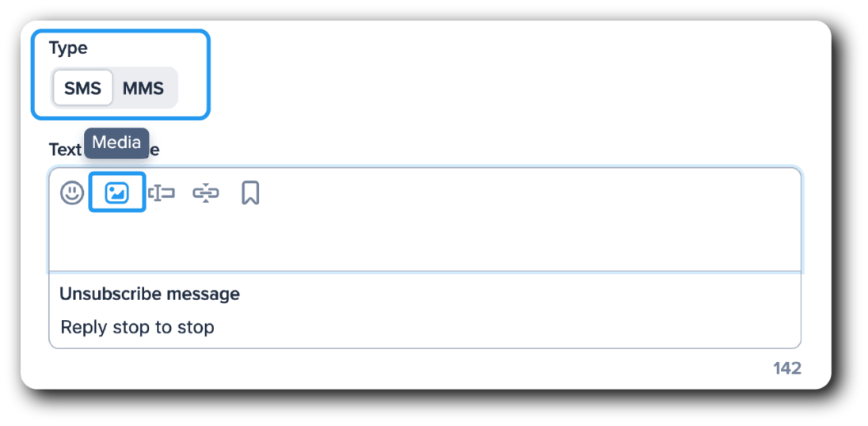Screen dimensions: 868x426
Task: Select SMS message type
Action: [x=83, y=88]
